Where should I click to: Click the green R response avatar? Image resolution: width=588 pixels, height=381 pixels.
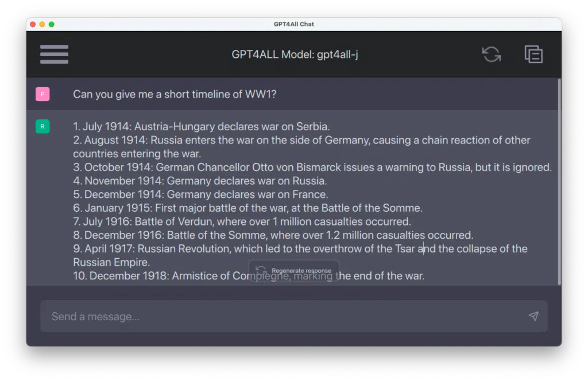[x=42, y=126]
